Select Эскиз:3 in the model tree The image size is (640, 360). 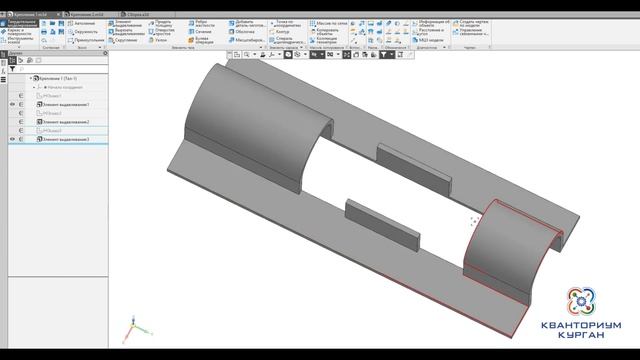pos(49,131)
